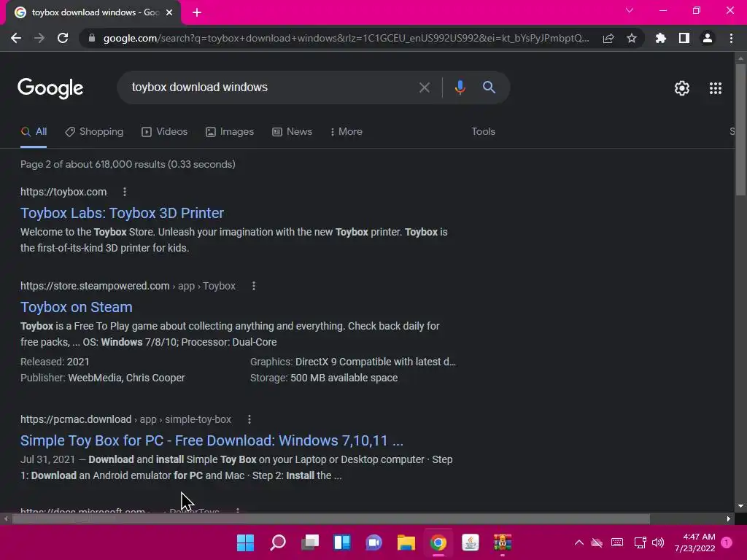Open the Extensions puzzle icon
The width and height of the screenshot is (747, 560).
661,38
